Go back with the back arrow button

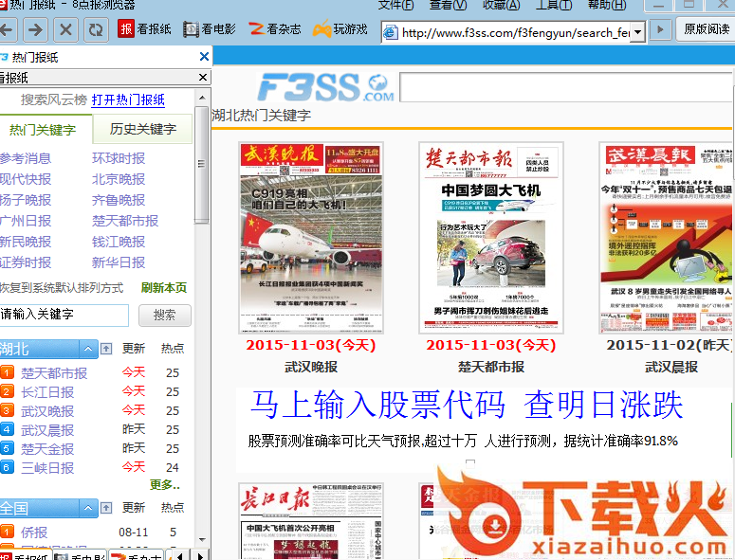[x=8, y=30]
